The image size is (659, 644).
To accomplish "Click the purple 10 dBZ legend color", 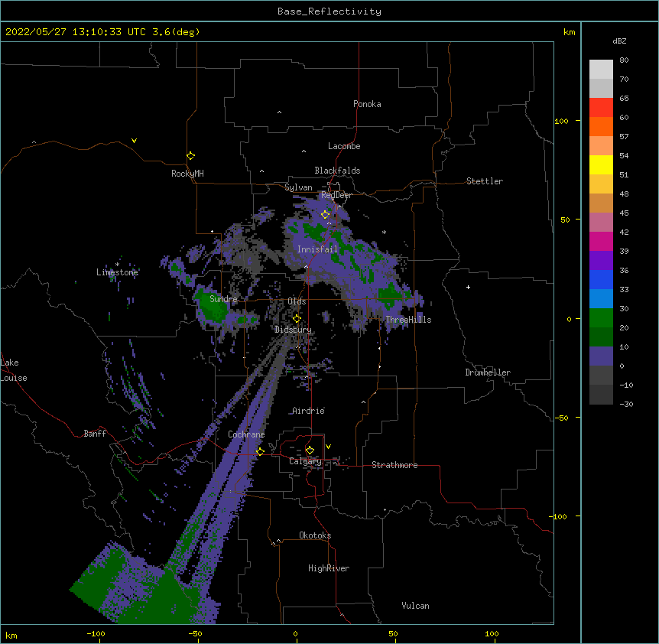I will pyautogui.click(x=601, y=356).
